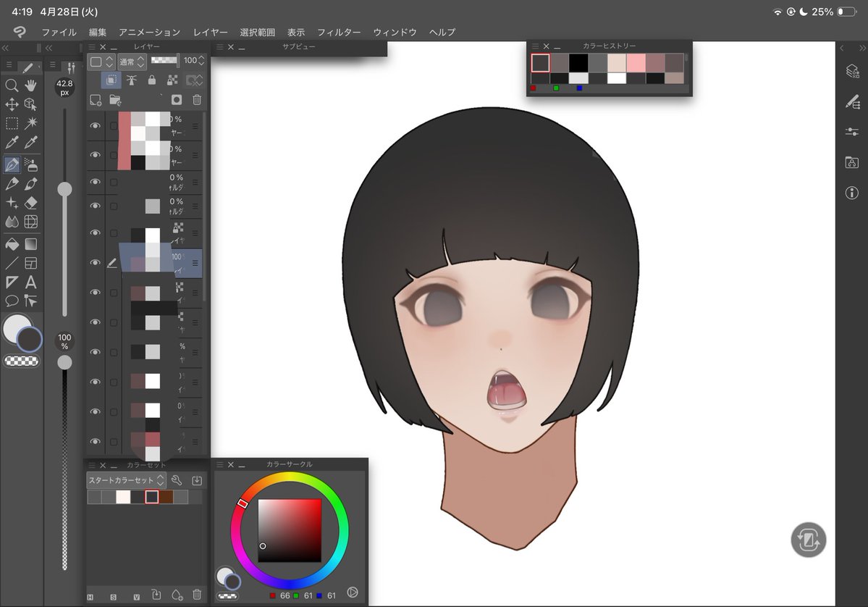The width and height of the screenshot is (868, 607).
Task: Open the color set wrench settings
Action: (177, 480)
